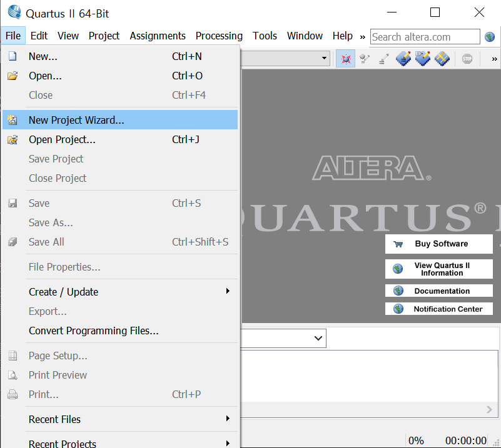Open the Processing menu

[x=219, y=36]
